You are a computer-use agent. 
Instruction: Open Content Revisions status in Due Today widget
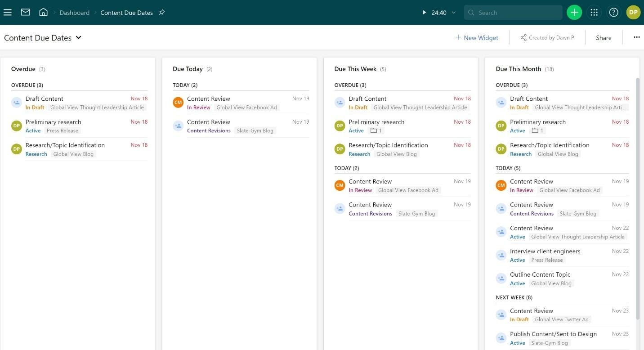[209, 131]
